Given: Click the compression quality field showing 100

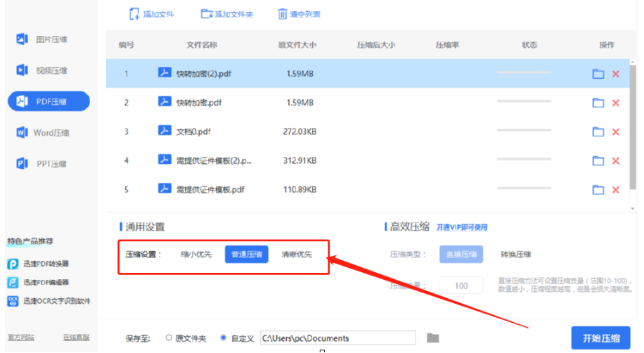Looking at the screenshot, I should (x=461, y=285).
